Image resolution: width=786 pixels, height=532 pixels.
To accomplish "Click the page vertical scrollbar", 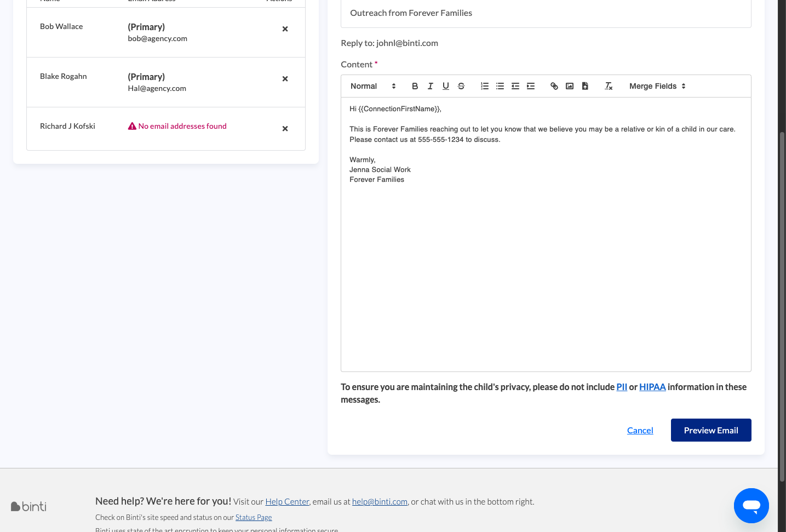I will [782, 307].
